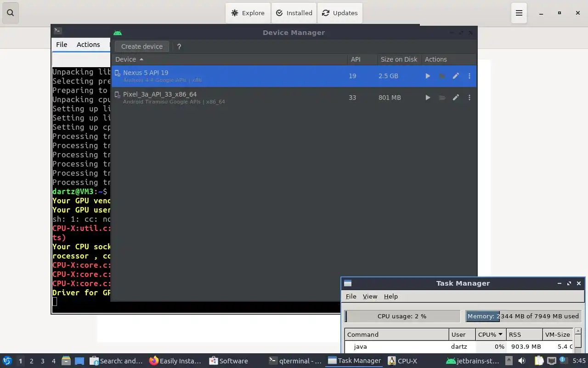Image resolution: width=588 pixels, height=368 pixels.
Task: Click the CPU usage bar in Task Manager
Action: (402, 316)
